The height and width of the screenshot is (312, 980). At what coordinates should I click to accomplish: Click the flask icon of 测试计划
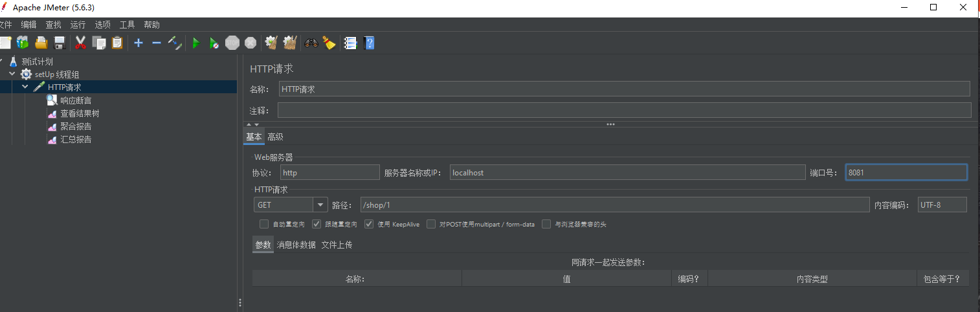(x=13, y=61)
